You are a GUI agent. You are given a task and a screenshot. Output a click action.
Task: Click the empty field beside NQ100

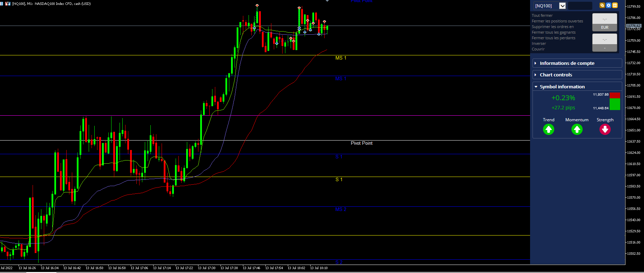point(580,6)
